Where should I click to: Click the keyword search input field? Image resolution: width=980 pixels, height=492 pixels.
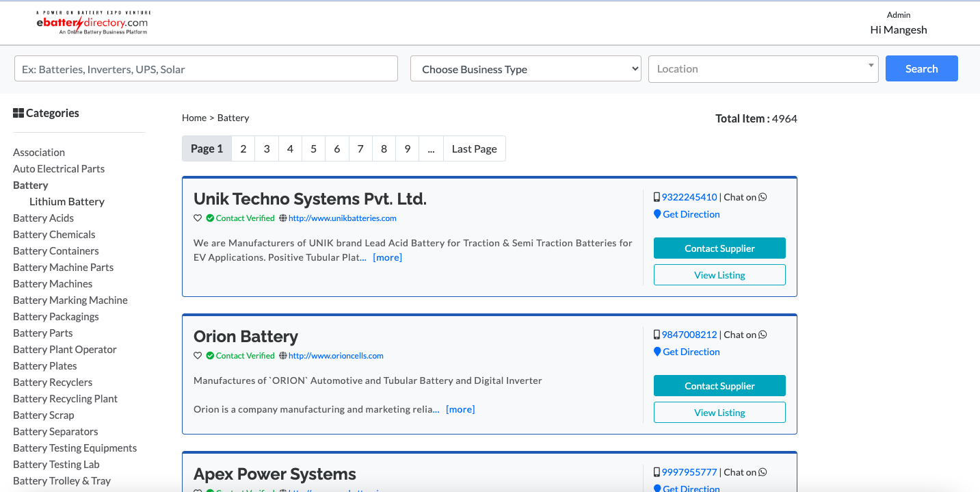[206, 68]
